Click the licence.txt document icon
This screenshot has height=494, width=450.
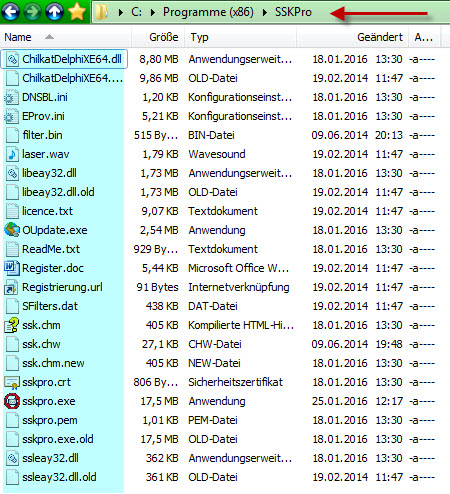(x=12, y=211)
